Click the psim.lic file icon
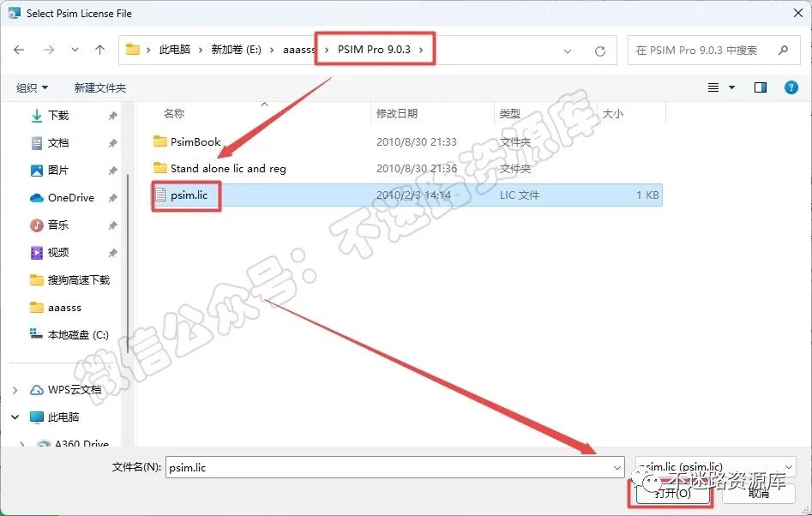The width and height of the screenshot is (812, 516). (160, 195)
